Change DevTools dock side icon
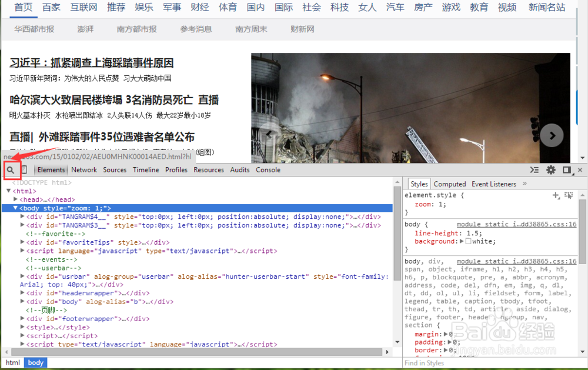 pyautogui.click(x=567, y=170)
